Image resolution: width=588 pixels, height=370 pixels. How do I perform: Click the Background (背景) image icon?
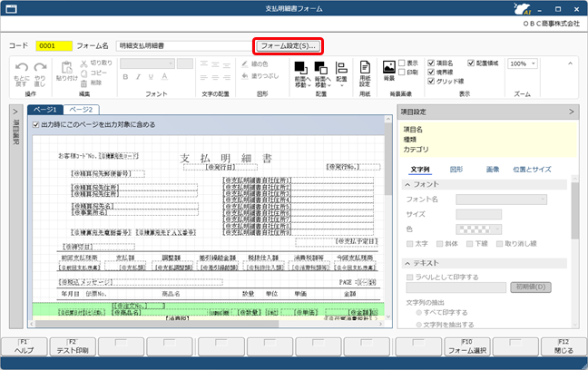[x=389, y=67]
